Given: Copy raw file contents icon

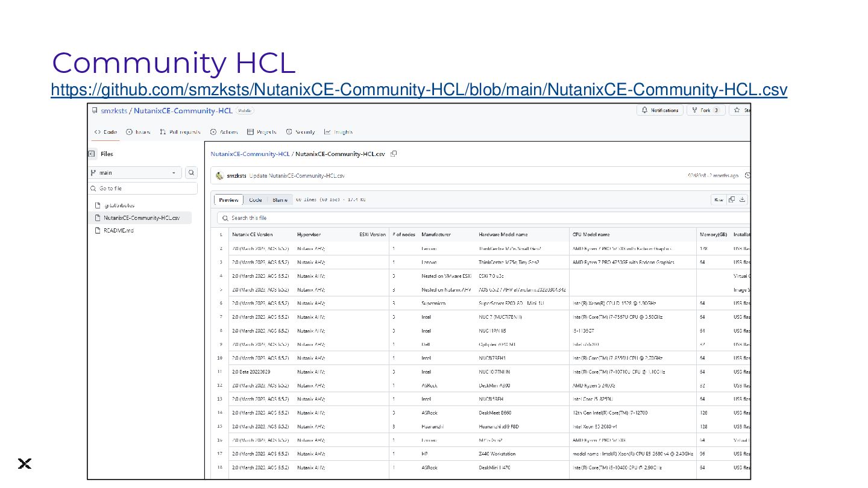Looking at the screenshot, I should click(732, 200).
